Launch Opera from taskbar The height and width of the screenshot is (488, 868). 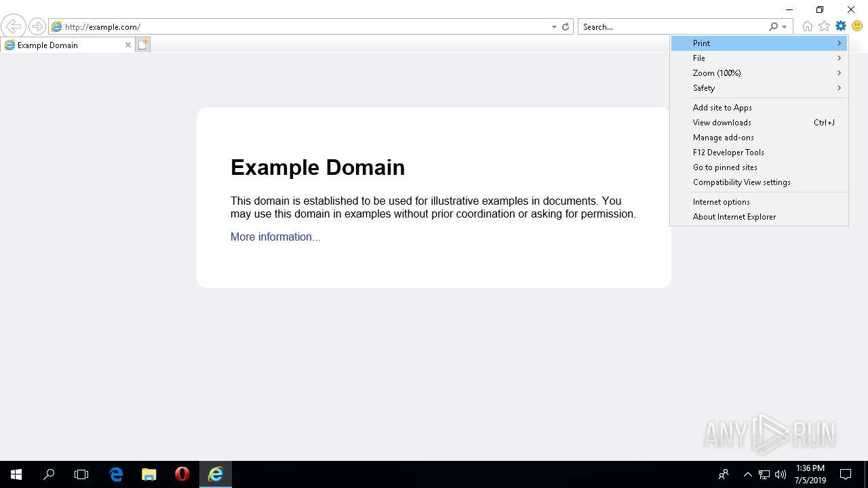(182, 474)
